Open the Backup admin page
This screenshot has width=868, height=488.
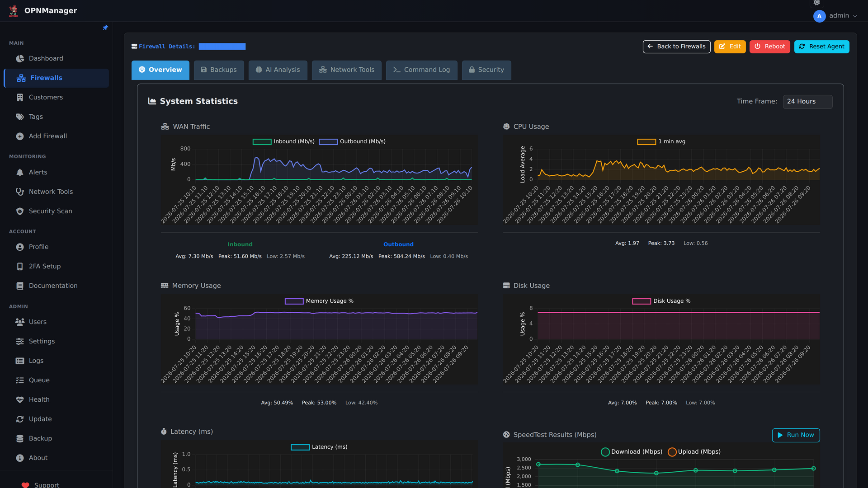[56, 438]
